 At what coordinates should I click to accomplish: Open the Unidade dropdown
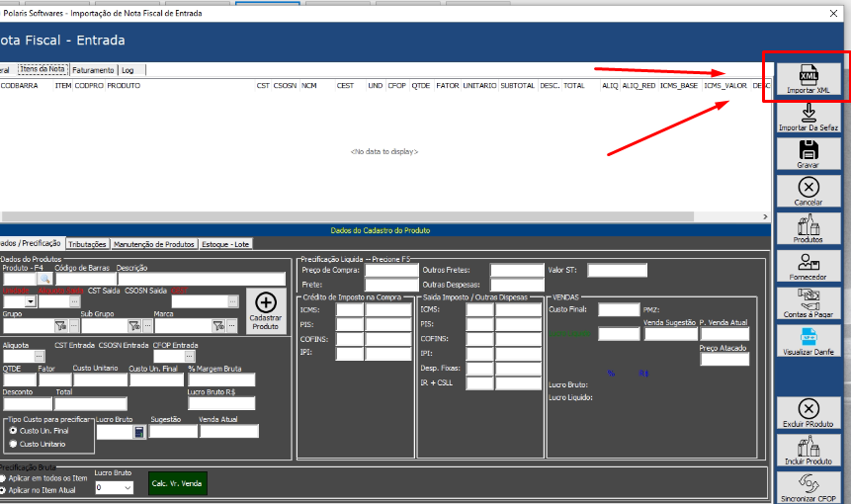[x=31, y=301]
